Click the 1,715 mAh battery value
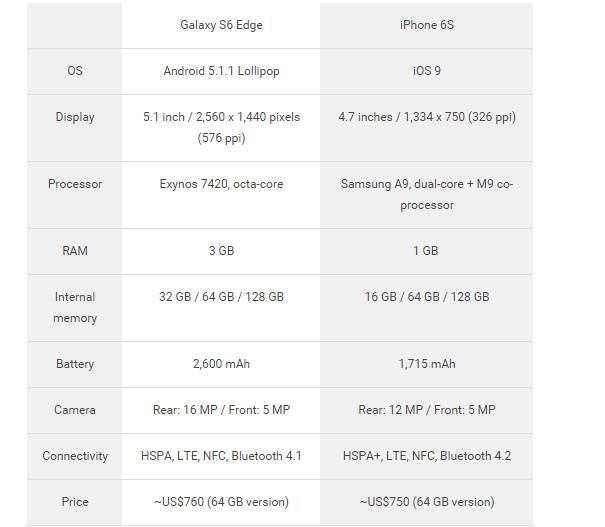The width and height of the screenshot is (605, 527). [426, 364]
